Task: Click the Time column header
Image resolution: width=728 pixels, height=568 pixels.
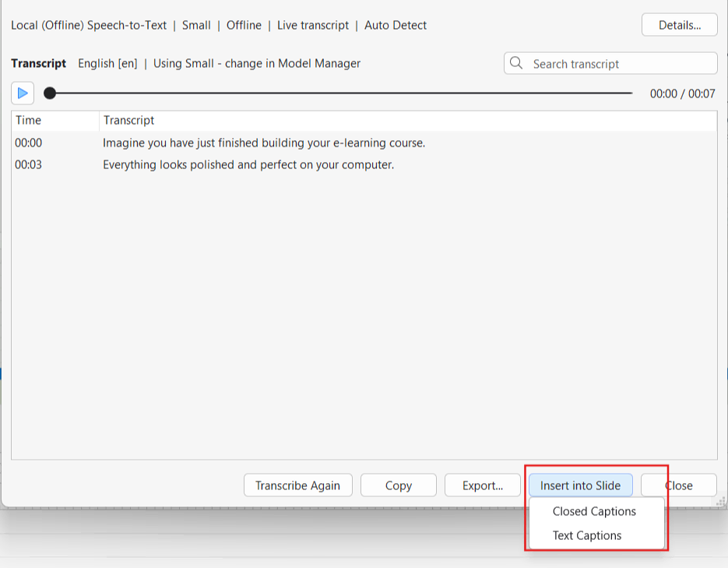Action: (x=55, y=120)
